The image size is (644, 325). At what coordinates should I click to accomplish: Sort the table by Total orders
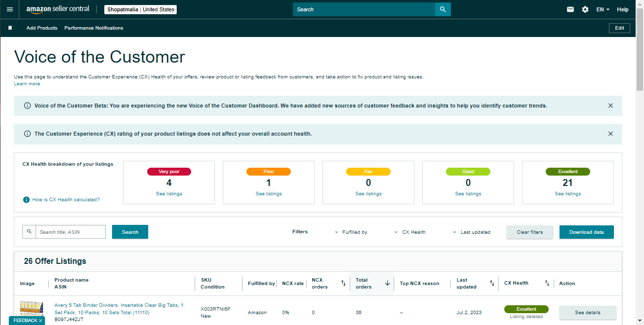tap(387, 283)
